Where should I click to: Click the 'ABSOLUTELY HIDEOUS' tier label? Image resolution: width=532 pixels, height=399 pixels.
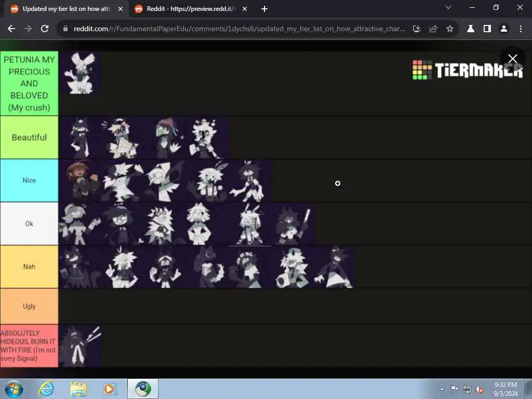point(29,345)
